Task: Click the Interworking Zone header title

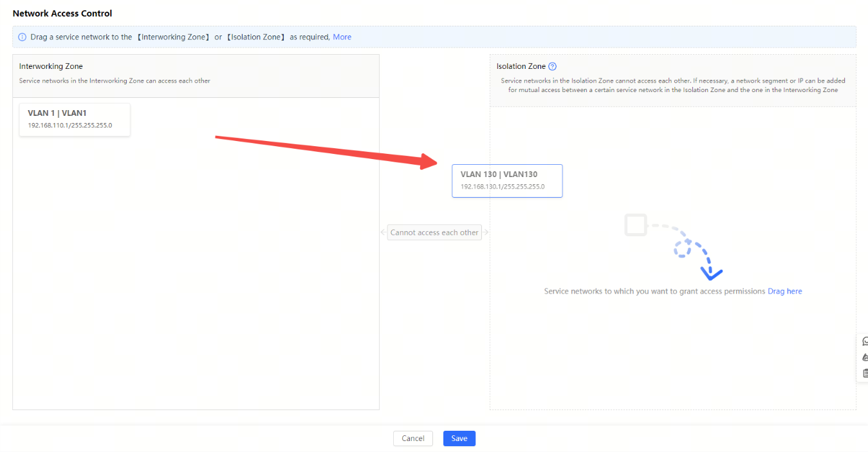Action: point(51,66)
